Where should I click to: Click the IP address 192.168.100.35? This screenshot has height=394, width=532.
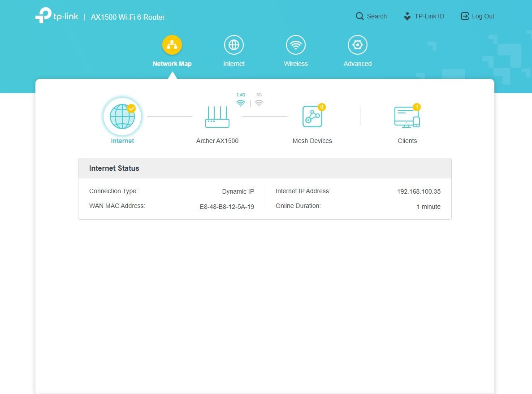419,191
